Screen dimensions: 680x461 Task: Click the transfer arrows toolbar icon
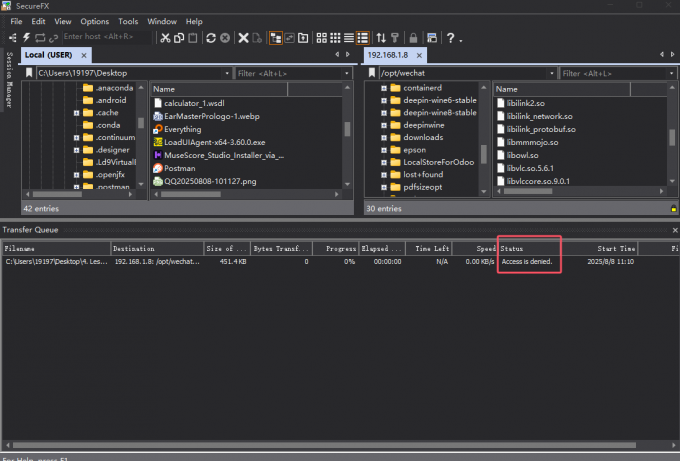point(381,38)
